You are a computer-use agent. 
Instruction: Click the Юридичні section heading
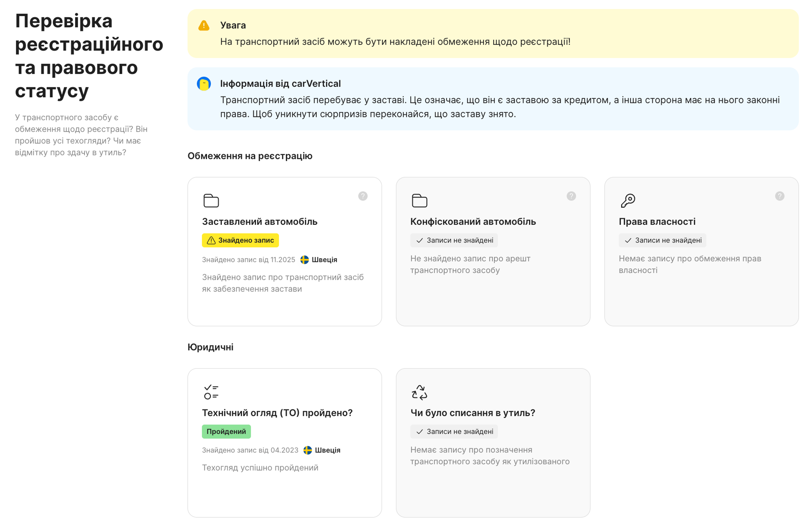(x=210, y=347)
